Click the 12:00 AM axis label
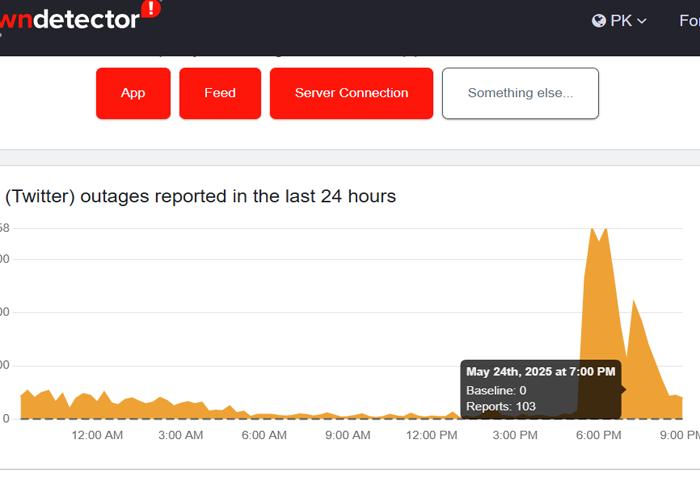Viewport: 700px width, 480px height. 98,435
